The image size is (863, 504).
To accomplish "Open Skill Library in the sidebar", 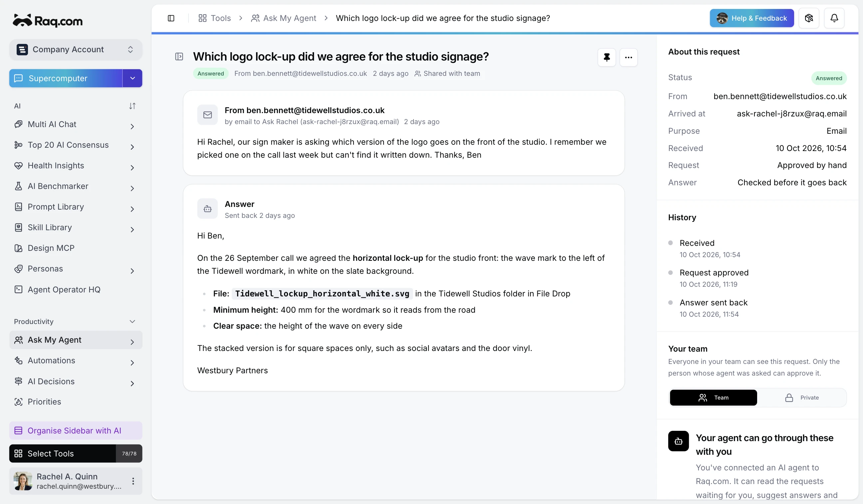I will click(x=76, y=228).
